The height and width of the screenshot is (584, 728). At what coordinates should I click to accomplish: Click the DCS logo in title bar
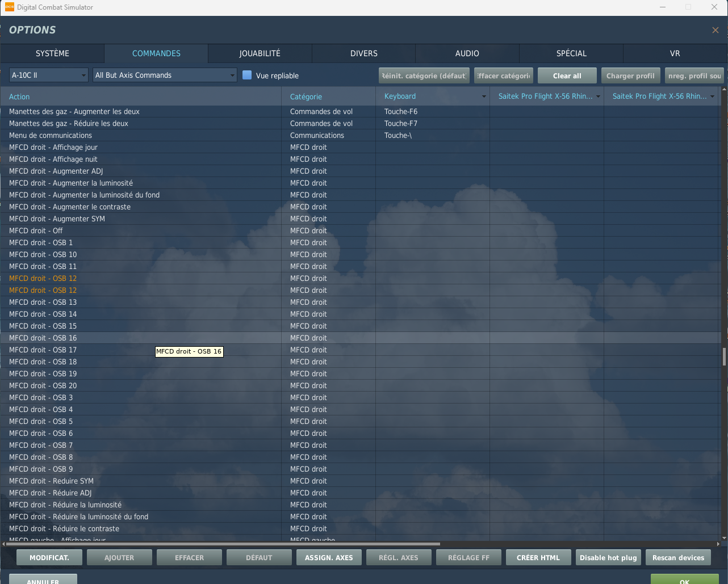[10, 7]
